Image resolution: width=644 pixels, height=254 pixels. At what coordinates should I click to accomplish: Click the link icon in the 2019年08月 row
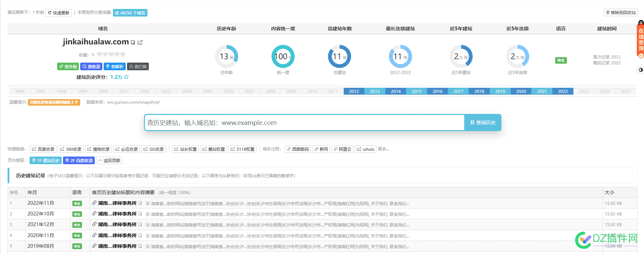click(x=94, y=246)
